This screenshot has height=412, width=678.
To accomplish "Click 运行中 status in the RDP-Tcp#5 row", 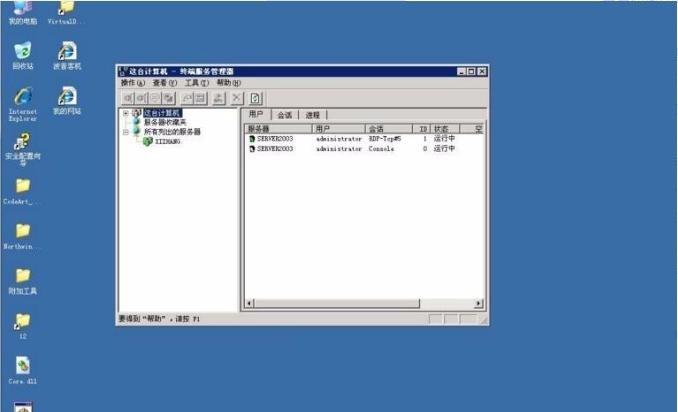I will tap(444, 139).
